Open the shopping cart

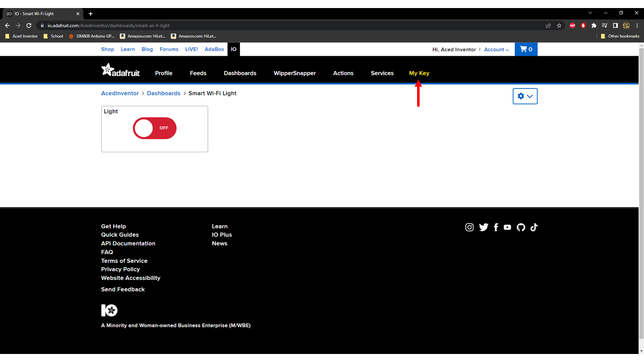526,49
